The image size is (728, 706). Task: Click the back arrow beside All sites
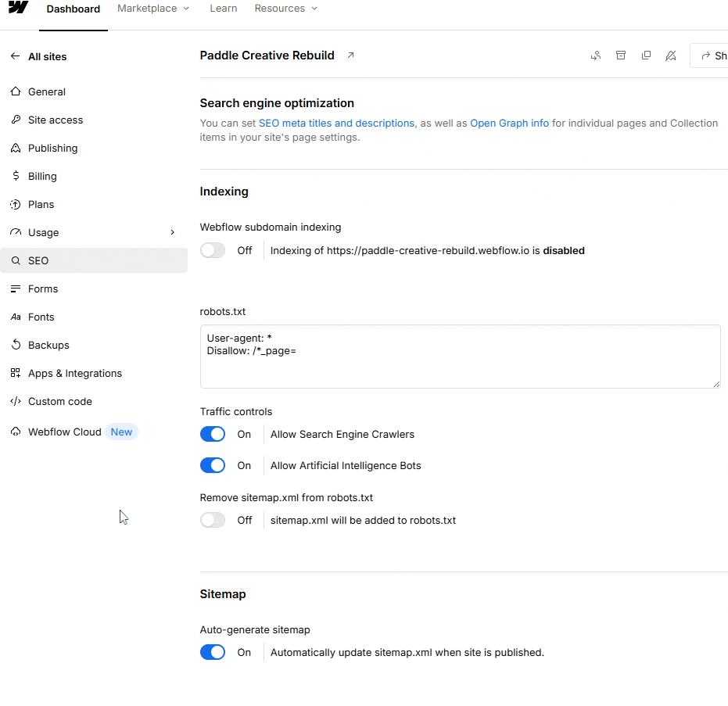point(16,56)
